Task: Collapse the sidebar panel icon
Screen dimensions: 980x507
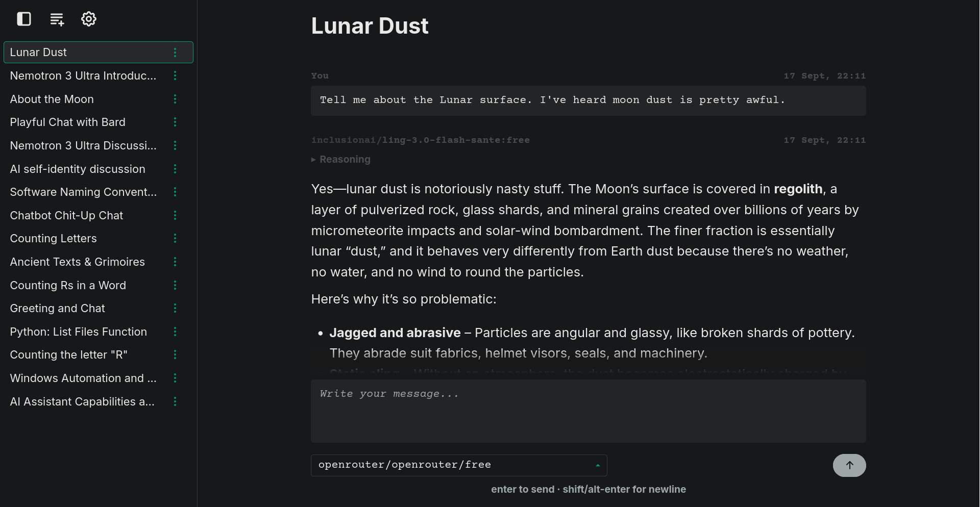Action: coord(24,19)
